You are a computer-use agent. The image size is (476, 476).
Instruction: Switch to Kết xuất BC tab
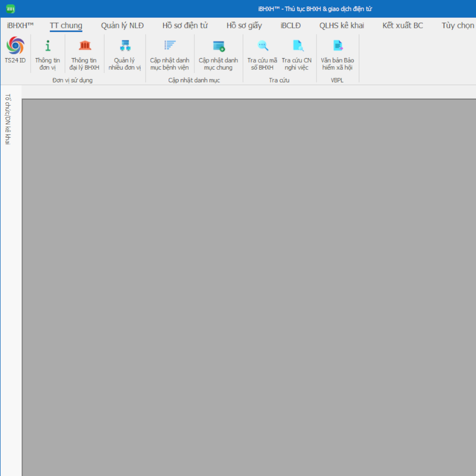tap(403, 26)
